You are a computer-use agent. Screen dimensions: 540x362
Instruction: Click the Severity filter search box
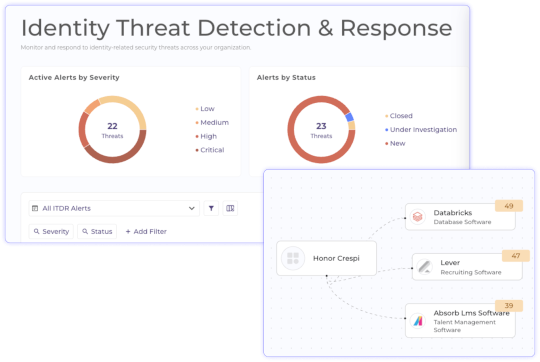click(51, 231)
